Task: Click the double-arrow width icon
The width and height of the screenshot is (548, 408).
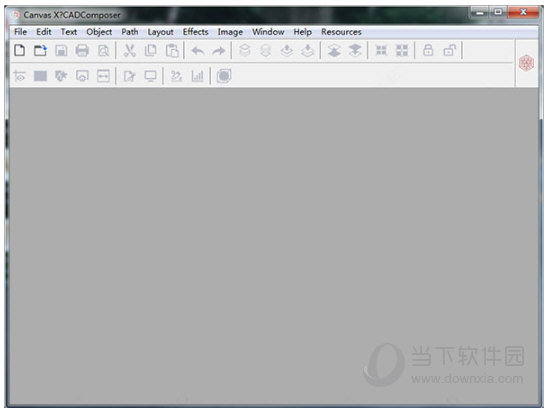Action: click(103, 76)
